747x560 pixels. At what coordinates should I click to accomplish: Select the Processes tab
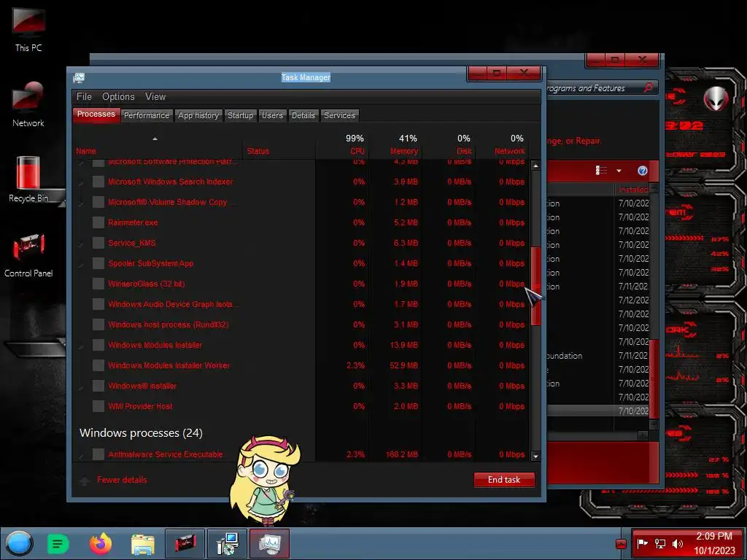[96, 114]
